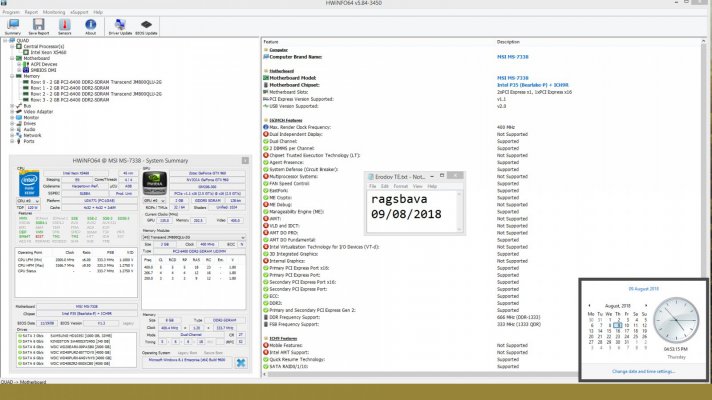Image resolution: width=712 pixels, height=400 pixels.
Task: Click the Description column header
Action: pos(508,42)
